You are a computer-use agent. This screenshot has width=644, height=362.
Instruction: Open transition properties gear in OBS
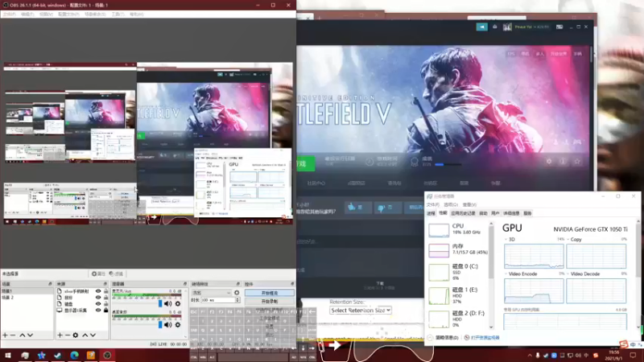[237, 293]
